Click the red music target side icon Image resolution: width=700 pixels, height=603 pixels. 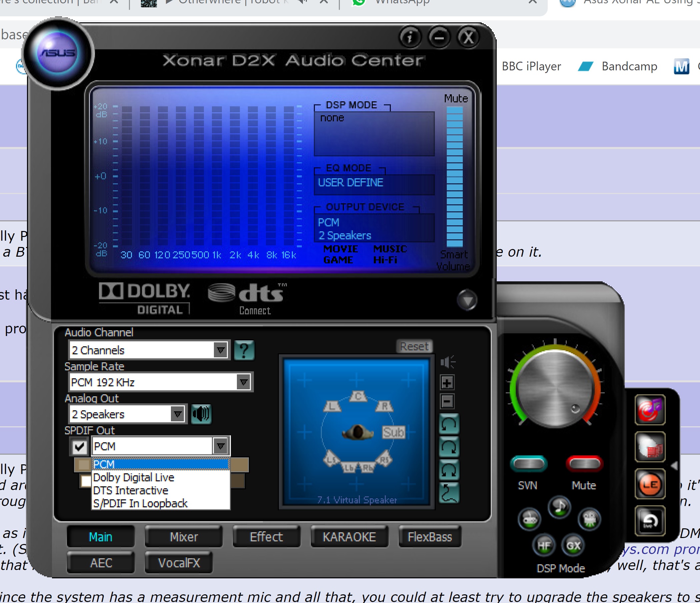[650, 410]
